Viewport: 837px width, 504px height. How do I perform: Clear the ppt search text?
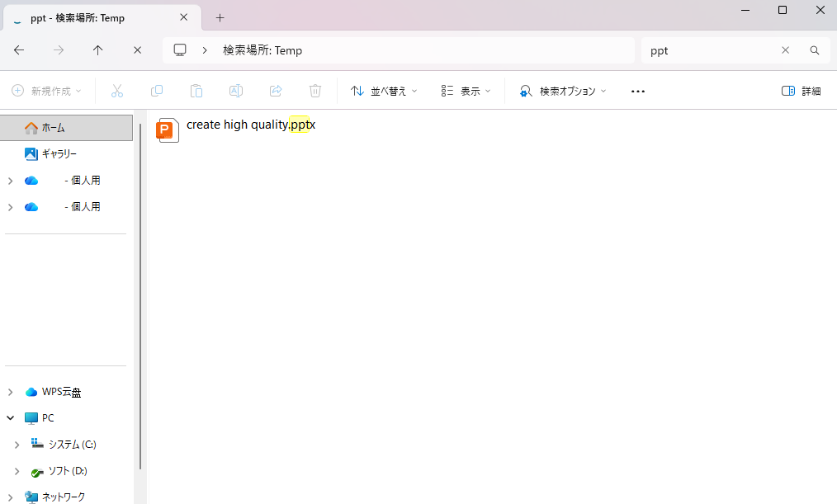[785, 50]
